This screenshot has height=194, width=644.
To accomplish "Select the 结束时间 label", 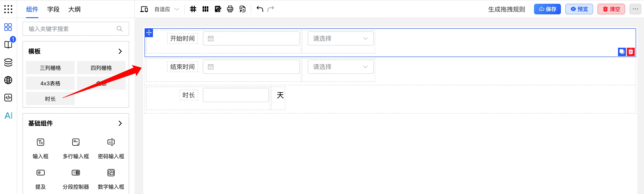I will tap(182, 67).
